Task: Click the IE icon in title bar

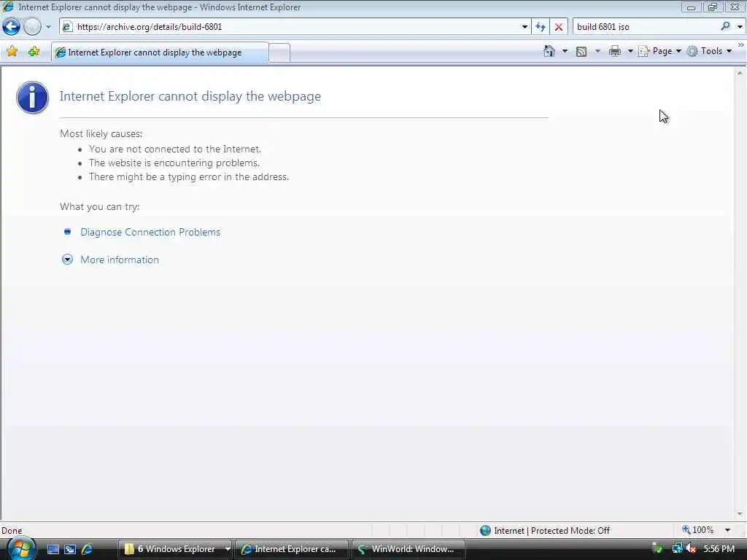Action: click(x=8, y=7)
